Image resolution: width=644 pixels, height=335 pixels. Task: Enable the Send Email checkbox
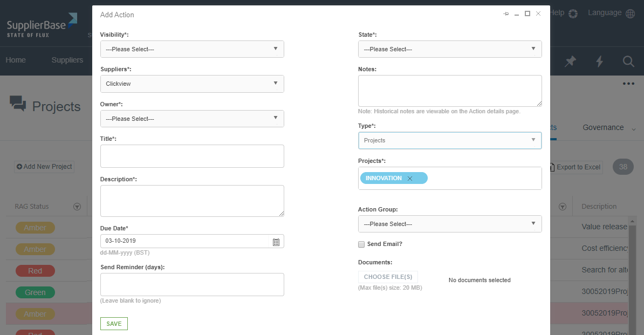pos(361,244)
